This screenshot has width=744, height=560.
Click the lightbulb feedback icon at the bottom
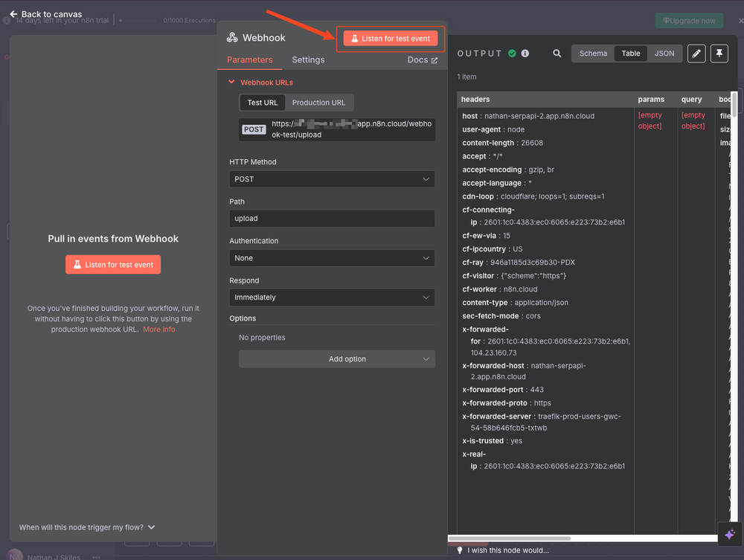[x=460, y=550]
